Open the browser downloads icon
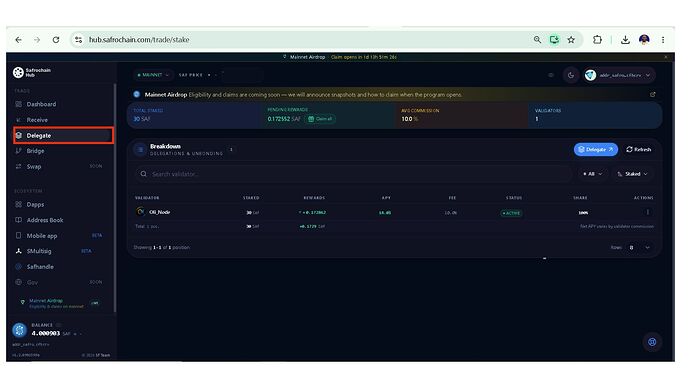Image resolution: width=690 pixels, height=388 pixels. (x=625, y=40)
